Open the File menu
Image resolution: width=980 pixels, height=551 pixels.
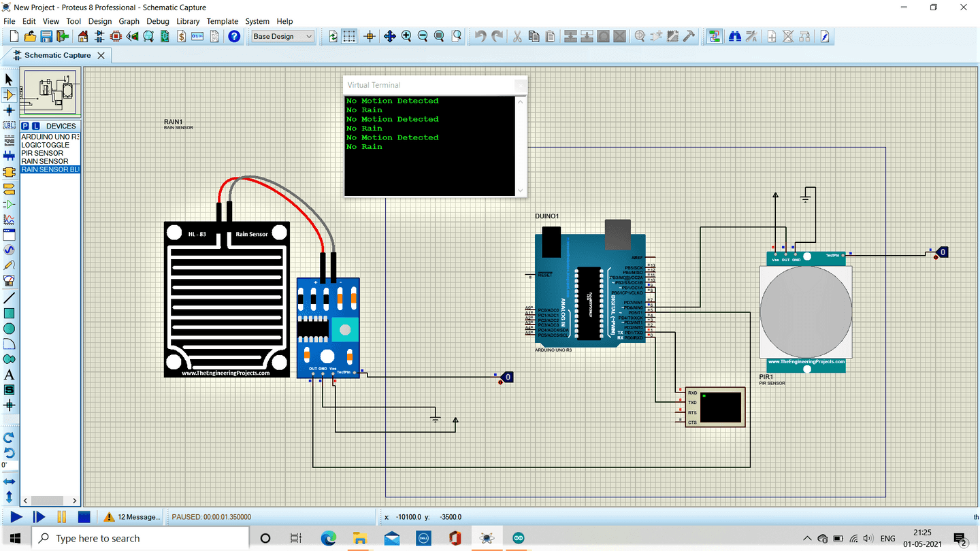click(10, 21)
